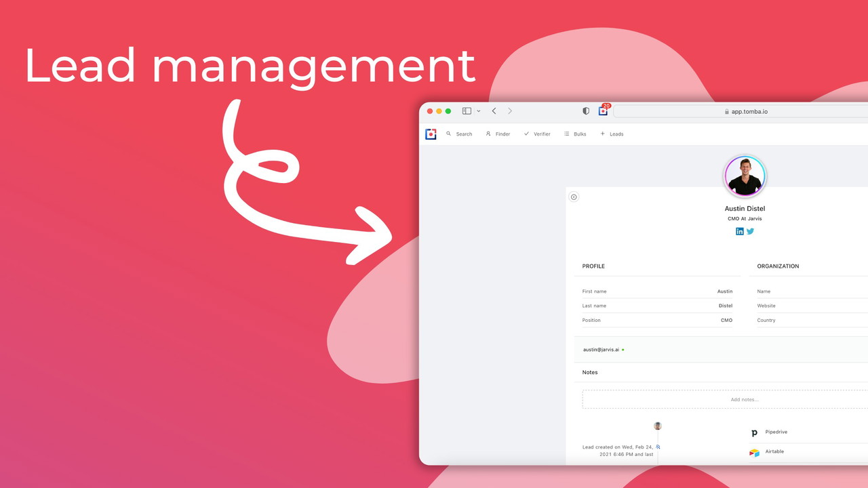Click the Pipedrive logo icon
The width and height of the screenshot is (868, 488).
pos(754,432)
